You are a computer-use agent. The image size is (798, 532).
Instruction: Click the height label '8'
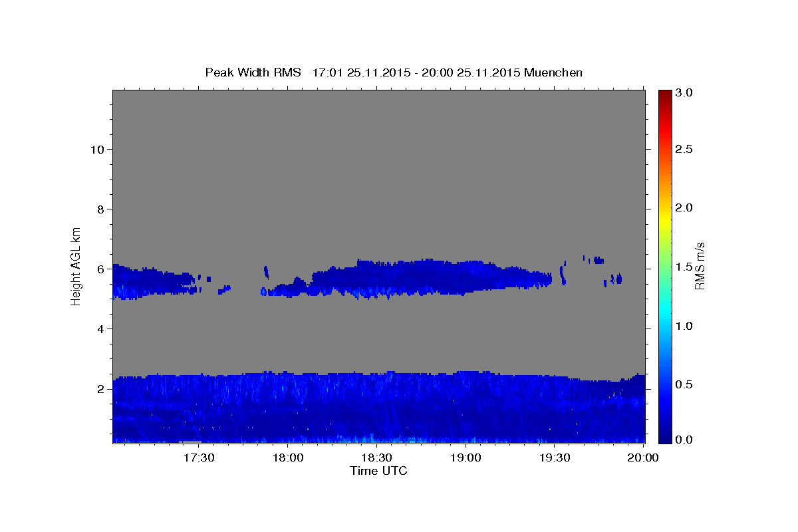tap(99, 209)
